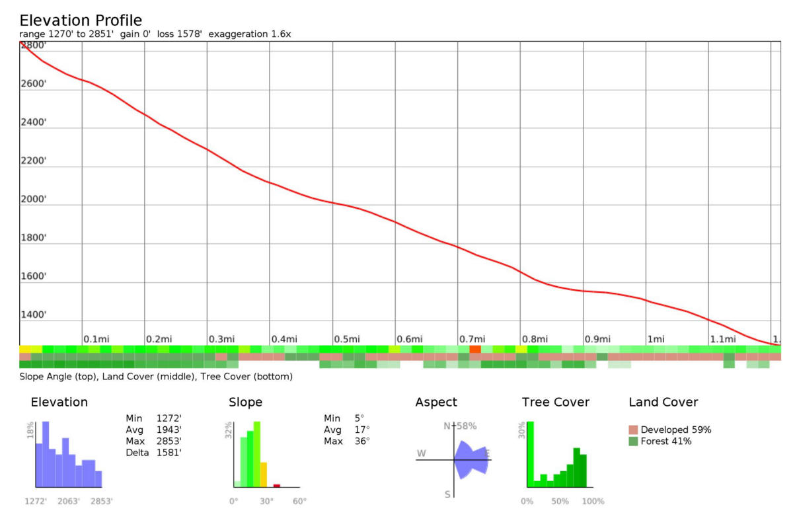Select the 0.1mi distance marker

coord(96,339)
